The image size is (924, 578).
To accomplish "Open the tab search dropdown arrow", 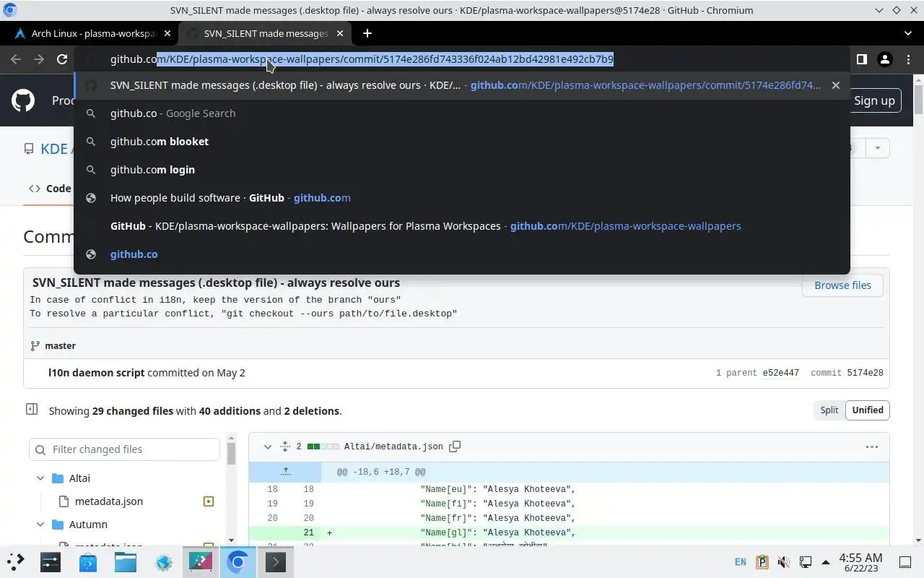I will (908, 33).
